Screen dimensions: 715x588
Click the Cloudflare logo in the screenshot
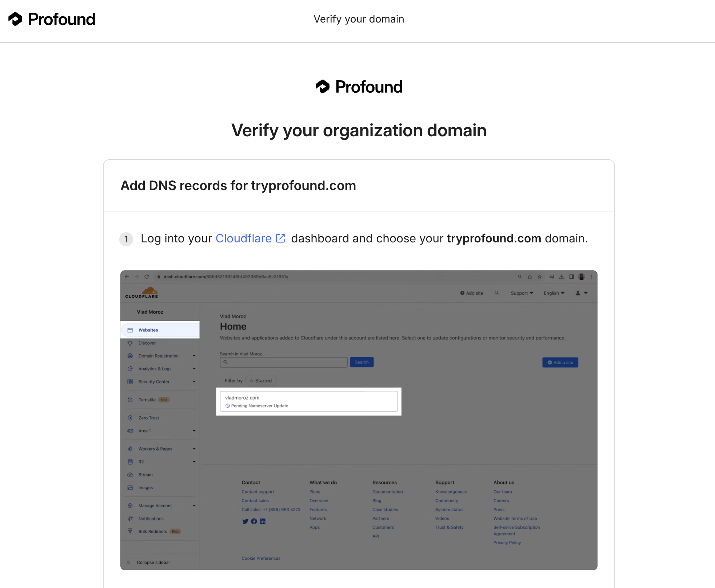141,293
